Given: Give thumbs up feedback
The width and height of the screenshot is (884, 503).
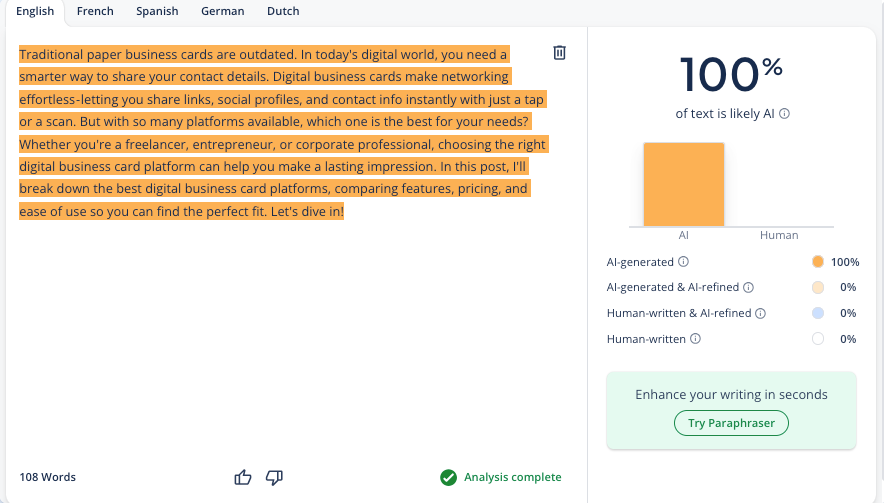Looking at the screenshot, I should (x=242, y=477).
